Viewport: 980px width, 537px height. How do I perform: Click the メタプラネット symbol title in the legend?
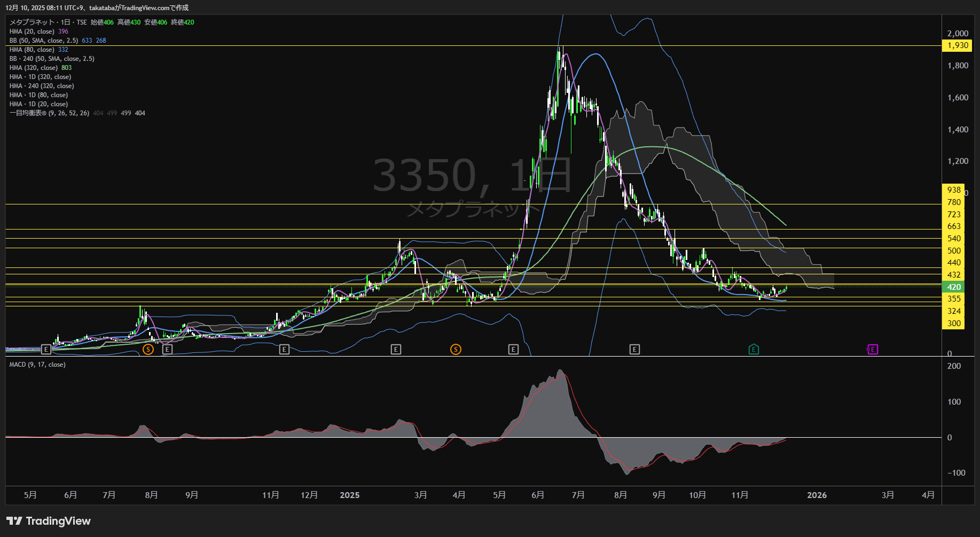coord(32,22)
